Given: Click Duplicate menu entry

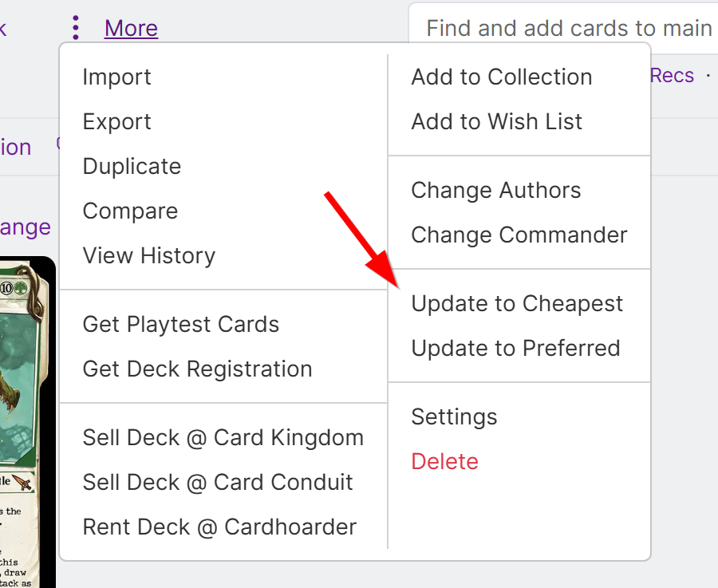Looking at the screenshot, I should pos(132,167).
